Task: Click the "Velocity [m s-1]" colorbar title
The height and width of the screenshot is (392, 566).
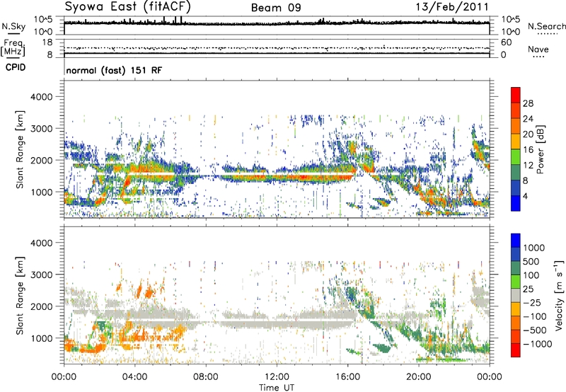Action: [x=559, y=295]
